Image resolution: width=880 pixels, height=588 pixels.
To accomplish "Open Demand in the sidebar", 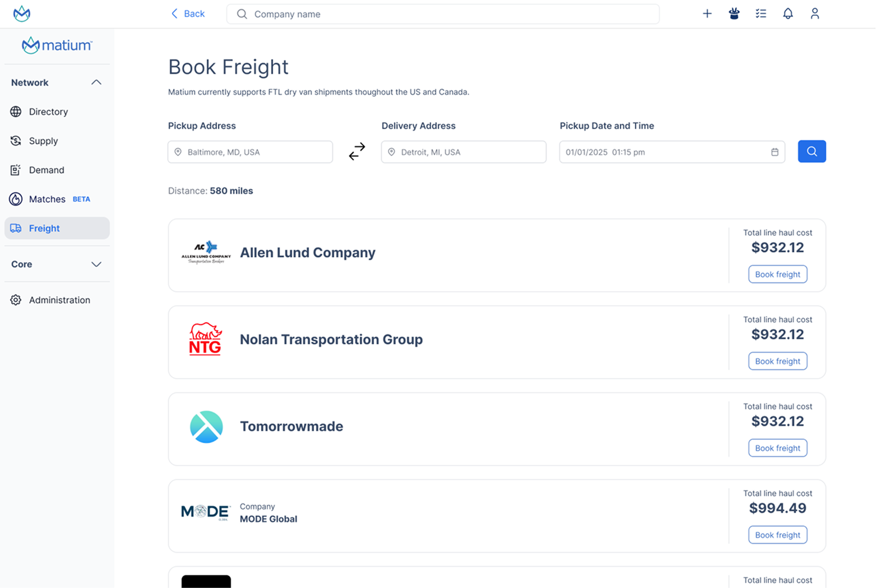I will [x=57, y=170].
